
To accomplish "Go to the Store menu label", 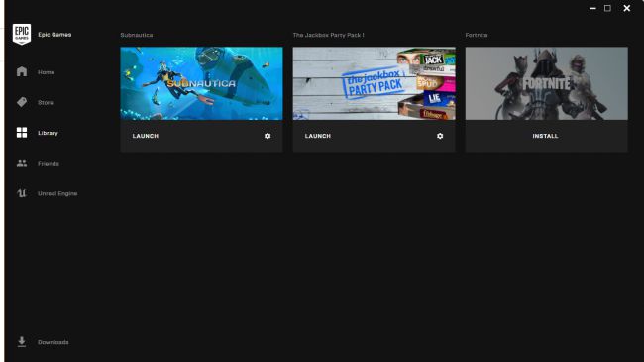I will [x=46, y=102].
